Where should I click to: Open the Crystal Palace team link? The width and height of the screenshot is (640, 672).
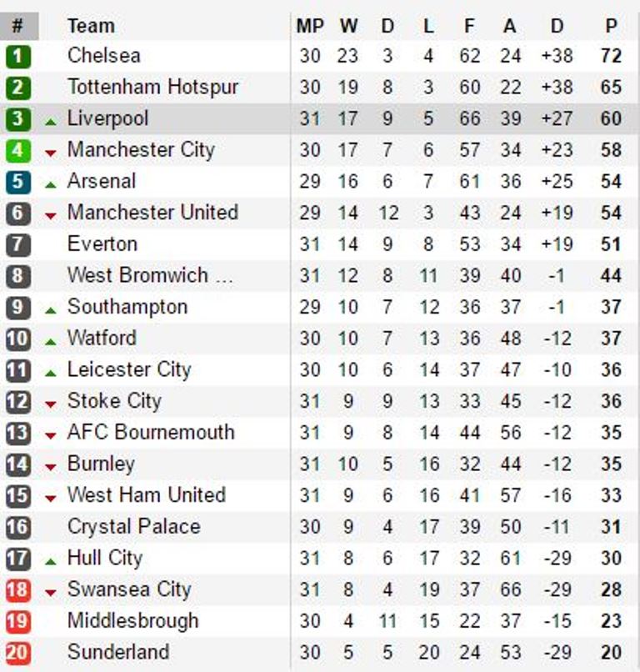pos(133,527)
